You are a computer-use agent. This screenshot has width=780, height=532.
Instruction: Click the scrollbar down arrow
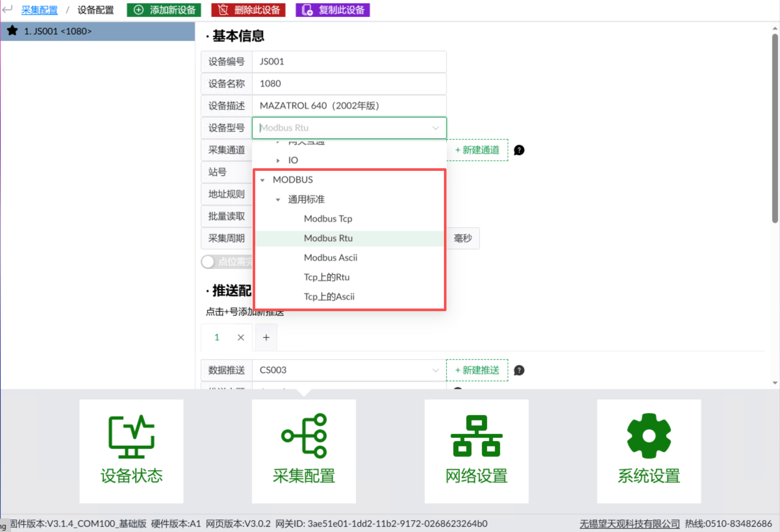(774, 383)
